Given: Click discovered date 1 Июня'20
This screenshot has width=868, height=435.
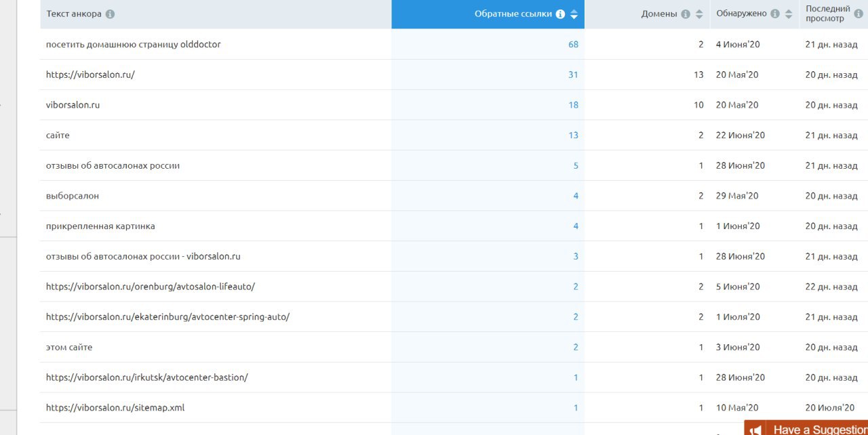Looking at the screenshot, I should click(x=738, y=226).
